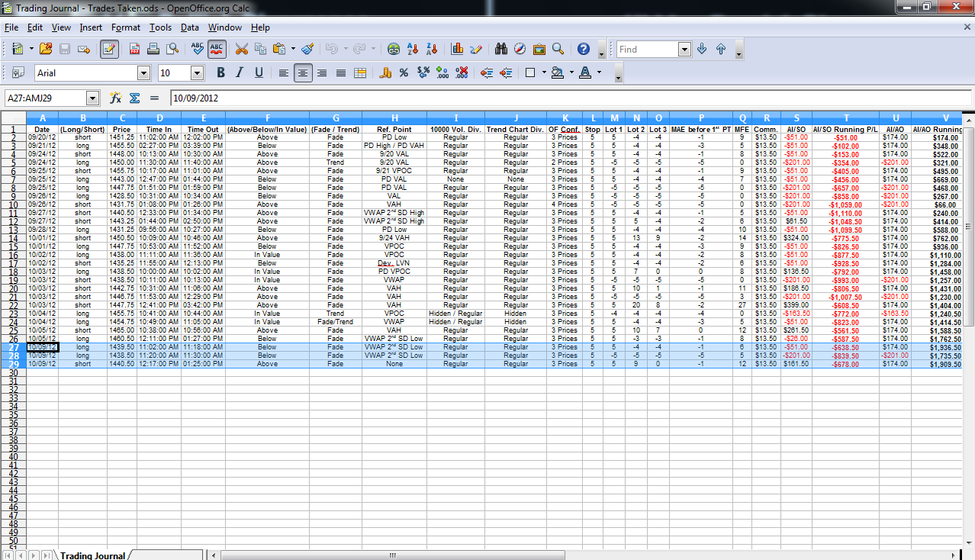This screenshot has height=560, width=975.
Task: Paste from clipboard
Action: 279,49
